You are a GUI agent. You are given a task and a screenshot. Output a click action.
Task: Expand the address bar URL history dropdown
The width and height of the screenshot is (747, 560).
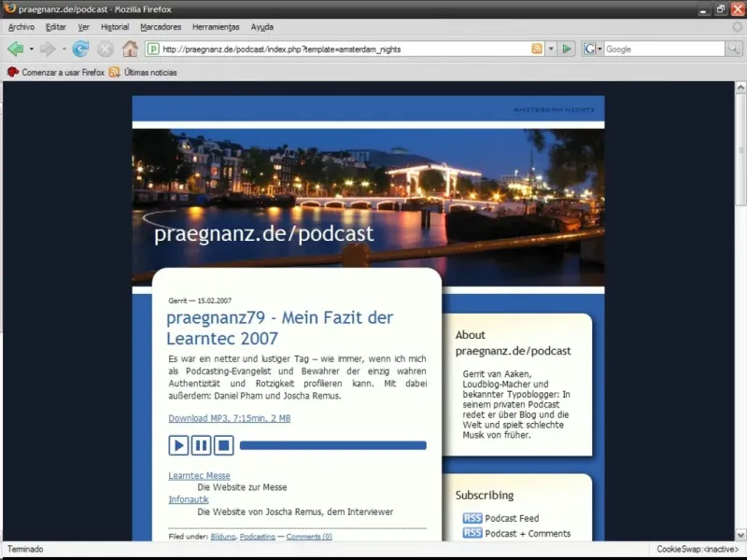click(551, 49)
